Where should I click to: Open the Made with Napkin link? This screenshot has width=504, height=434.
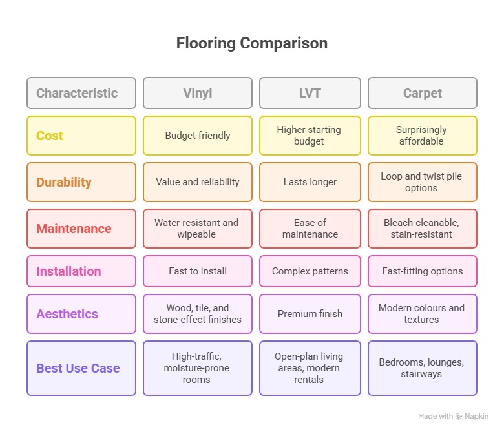tap(453, 417)
